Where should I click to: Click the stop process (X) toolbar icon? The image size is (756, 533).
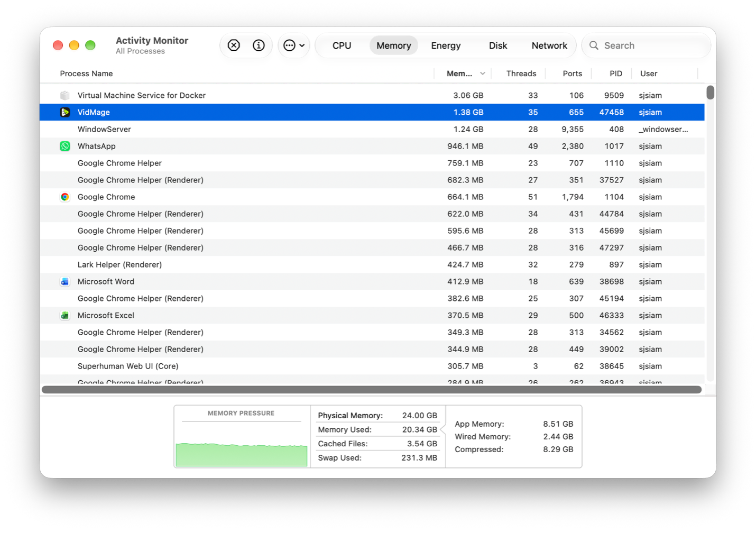point(234,45)
